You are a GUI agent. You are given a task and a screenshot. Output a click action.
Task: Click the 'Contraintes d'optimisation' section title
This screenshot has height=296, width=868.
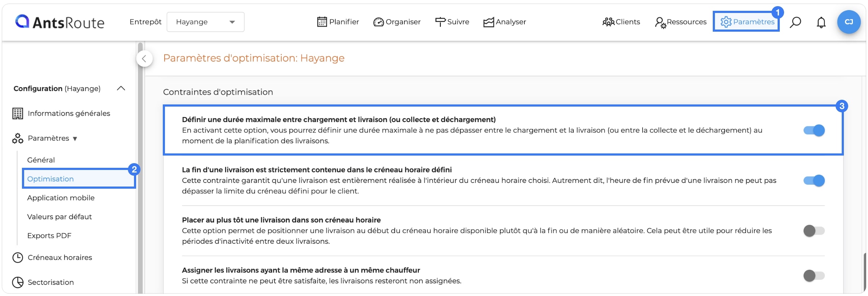coord(218,92)
